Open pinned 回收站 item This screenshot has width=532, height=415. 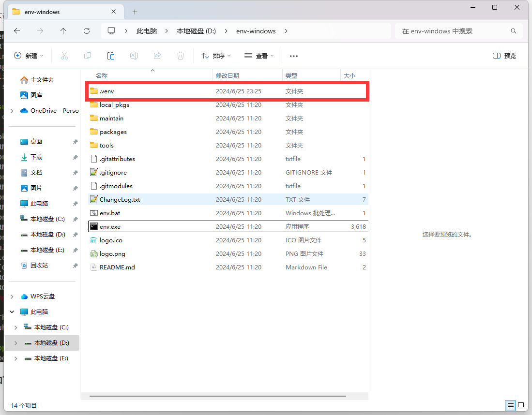39,266
